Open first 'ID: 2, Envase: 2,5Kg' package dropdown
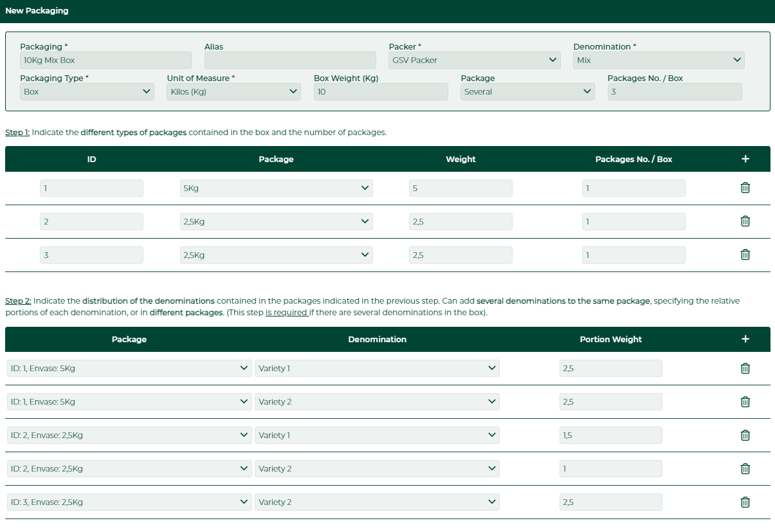 [129, 436]
